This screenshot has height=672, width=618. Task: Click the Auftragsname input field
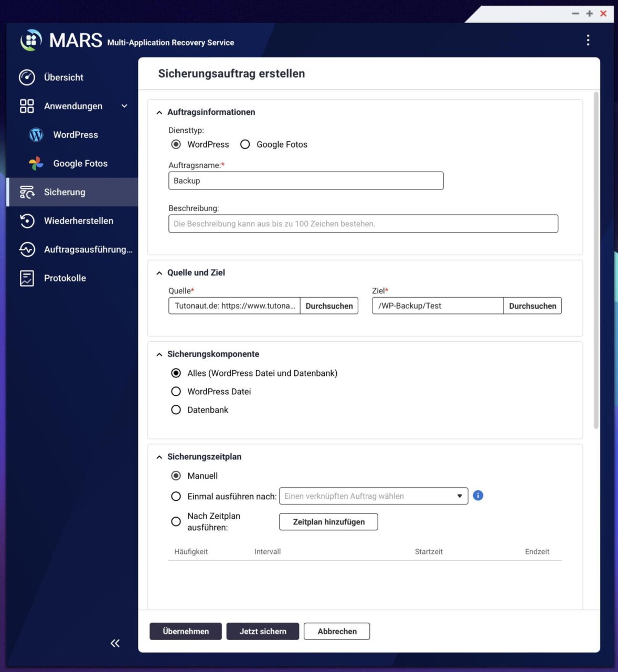tap(306, 181)
